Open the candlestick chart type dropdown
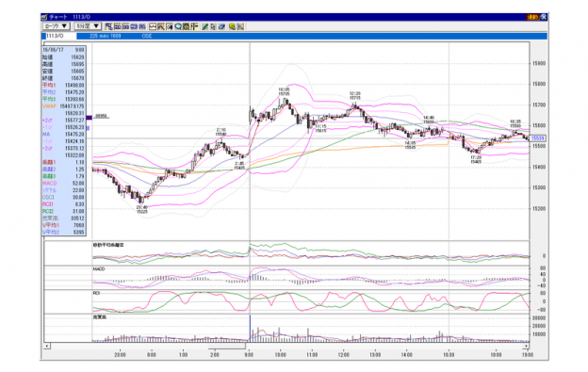 pyautogui.click(x=57, y=26)
